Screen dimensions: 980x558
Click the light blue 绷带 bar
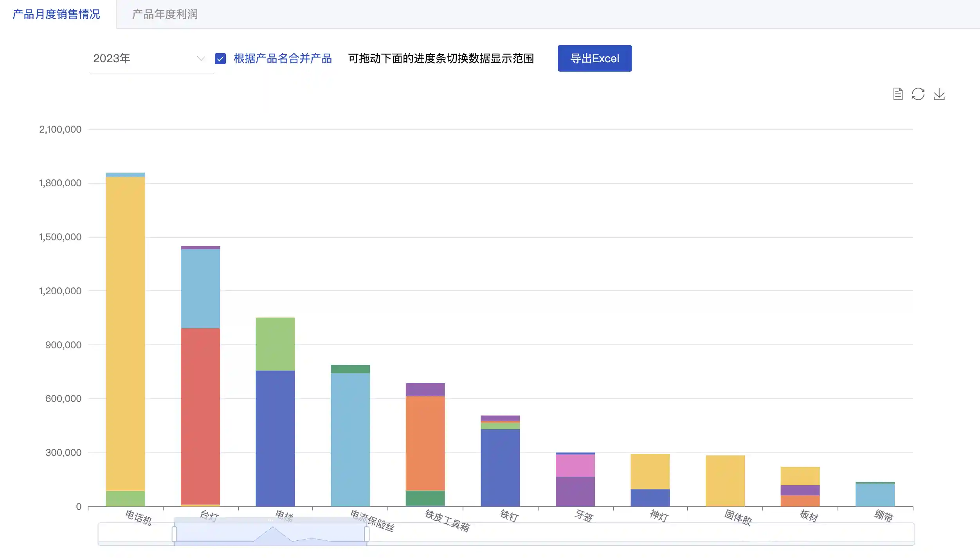point(875,495)
